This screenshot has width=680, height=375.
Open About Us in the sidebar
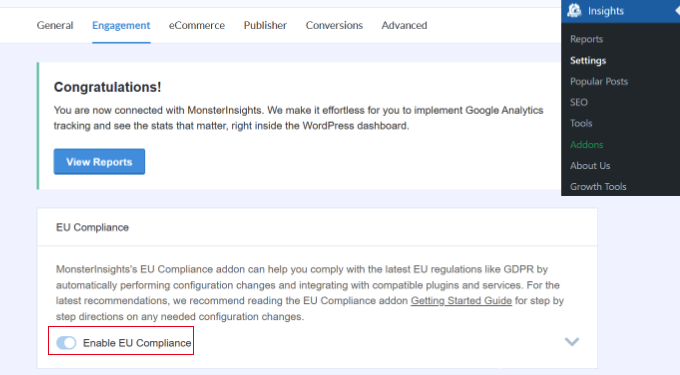(590, 166)
